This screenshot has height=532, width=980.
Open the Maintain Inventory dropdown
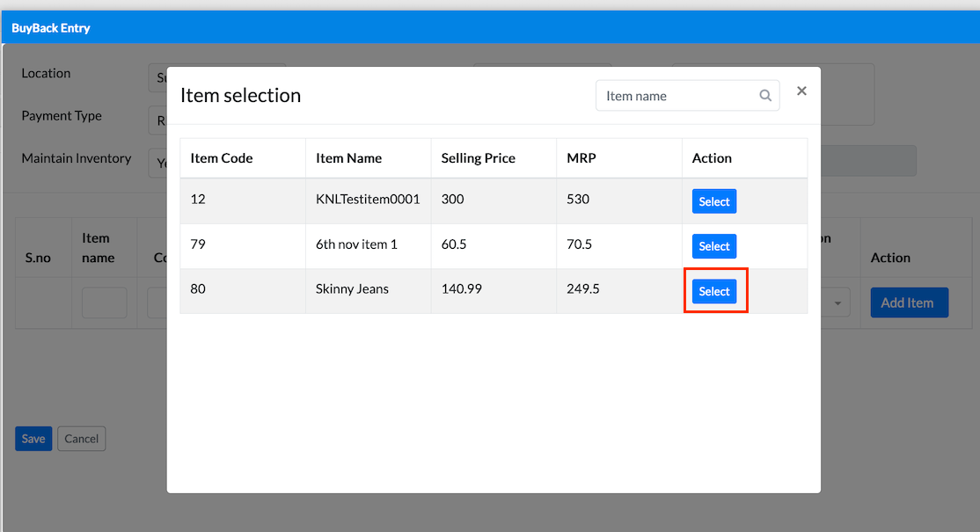point(157,163)
